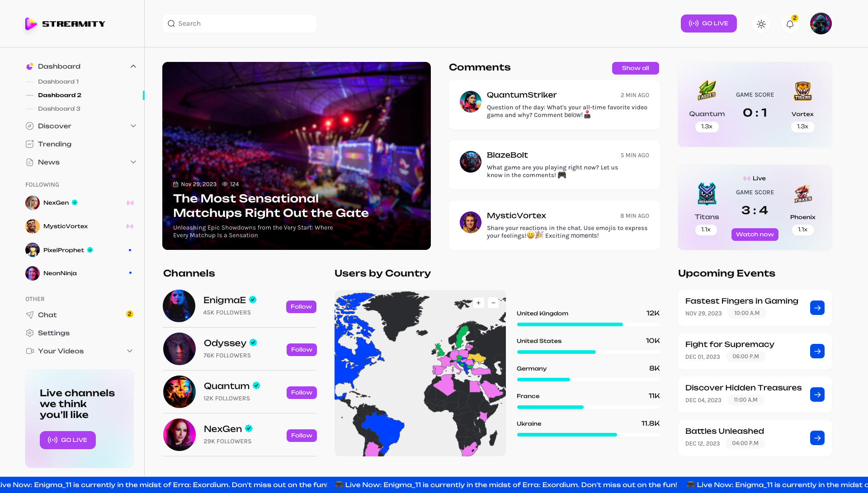Open the News section icon
The width and height of the screenshot is (868, 493).
tap(29, 162)
